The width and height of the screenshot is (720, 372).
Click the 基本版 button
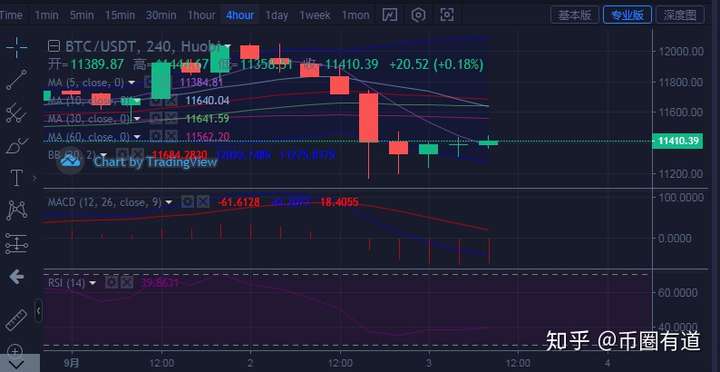(x=574, y=15)
